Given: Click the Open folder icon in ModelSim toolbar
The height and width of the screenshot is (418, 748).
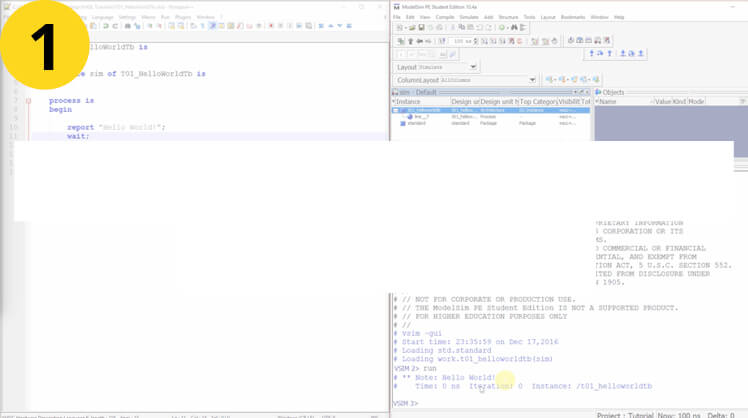Looking at the screenshot, I should coord(412,27).
